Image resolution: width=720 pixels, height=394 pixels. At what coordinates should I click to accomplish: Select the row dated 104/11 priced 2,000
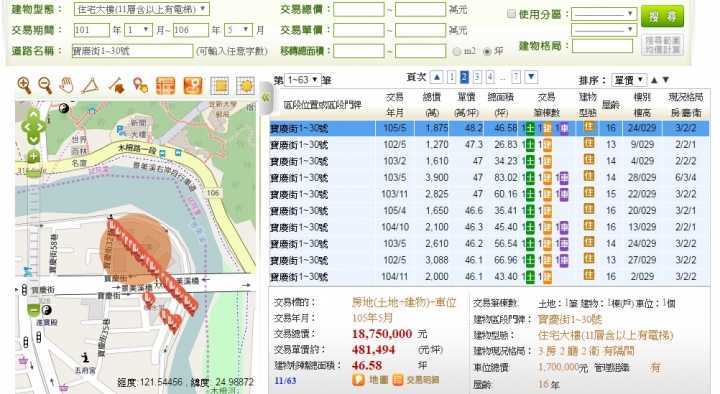click(489, 277)
